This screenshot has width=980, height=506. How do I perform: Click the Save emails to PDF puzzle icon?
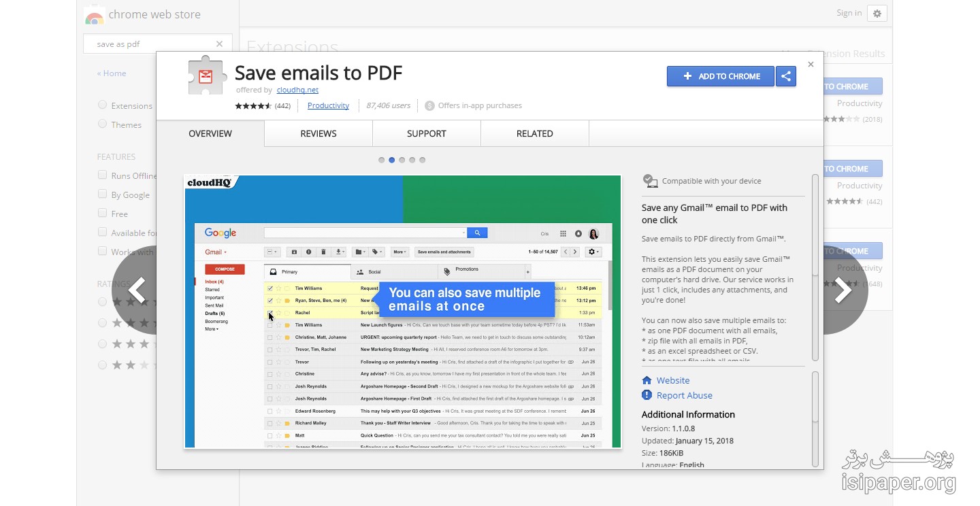207,77
